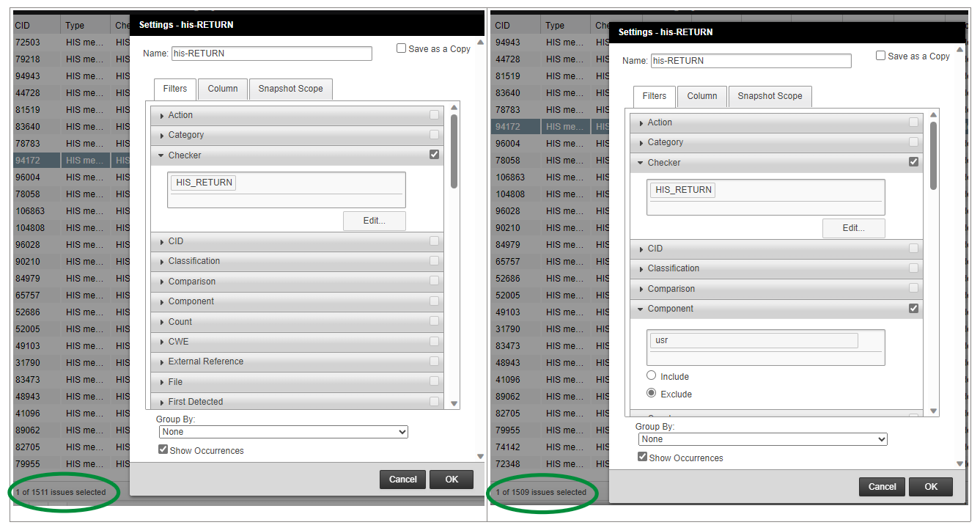Switch to Column tab in right dialog

702,96
